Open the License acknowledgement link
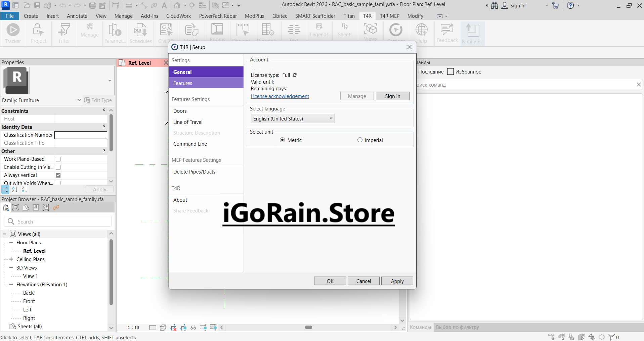The width and height of the screenshot is (644, 341). (x=280, y=96)
